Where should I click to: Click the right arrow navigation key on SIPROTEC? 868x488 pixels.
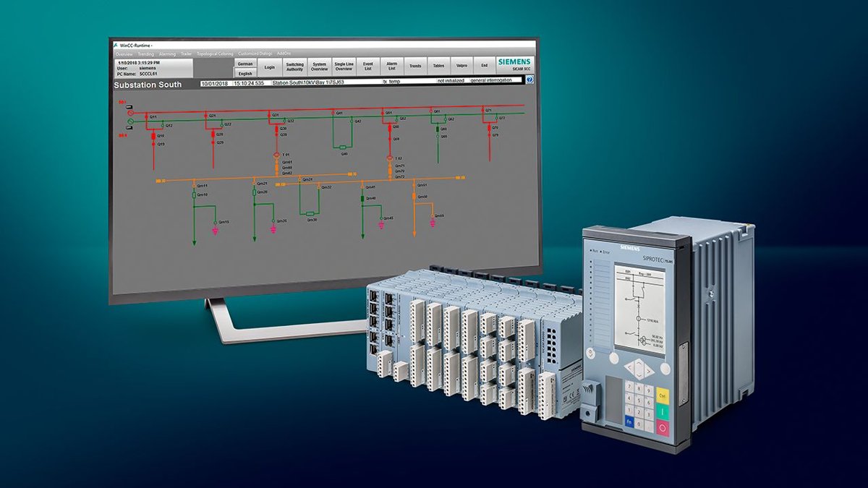point(649,372)
